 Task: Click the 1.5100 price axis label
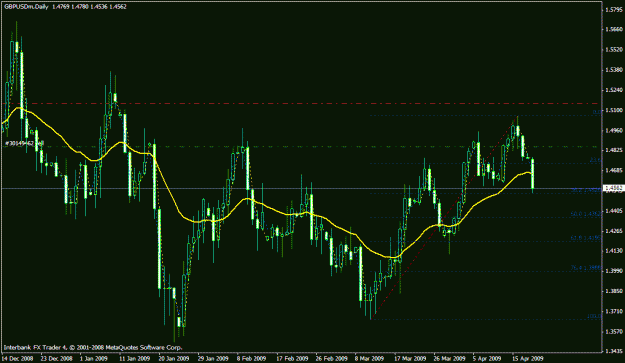[614, 110]
